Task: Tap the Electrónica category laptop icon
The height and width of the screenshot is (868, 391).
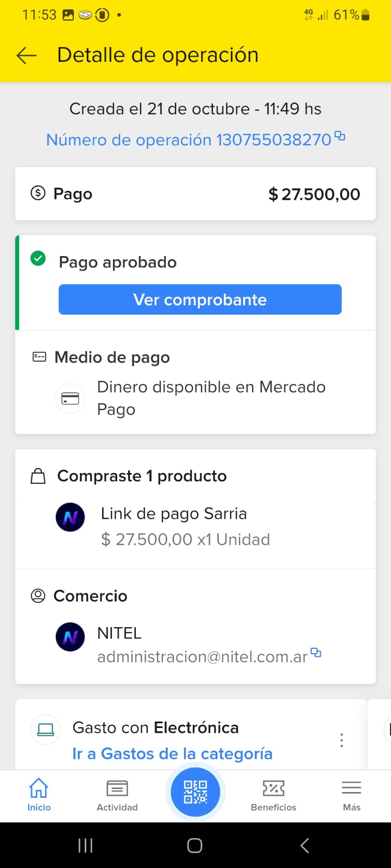Action: click(x=46, y=729)
